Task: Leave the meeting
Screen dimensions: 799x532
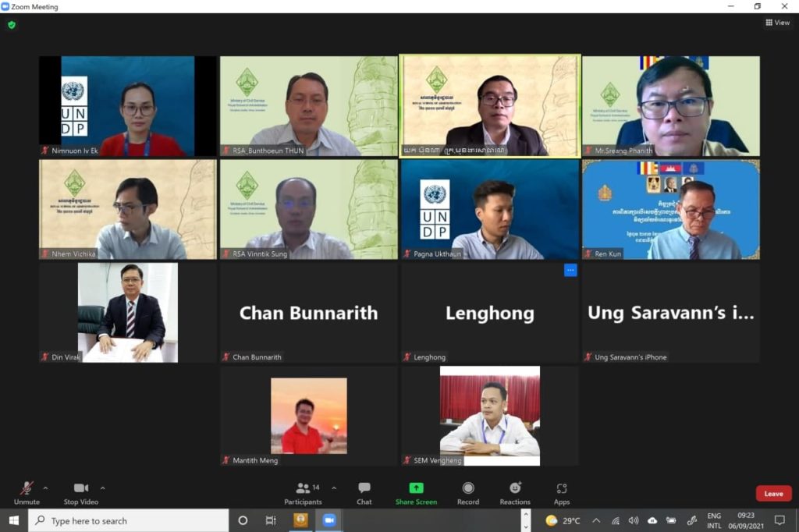Action: click(x=773, y=494)
